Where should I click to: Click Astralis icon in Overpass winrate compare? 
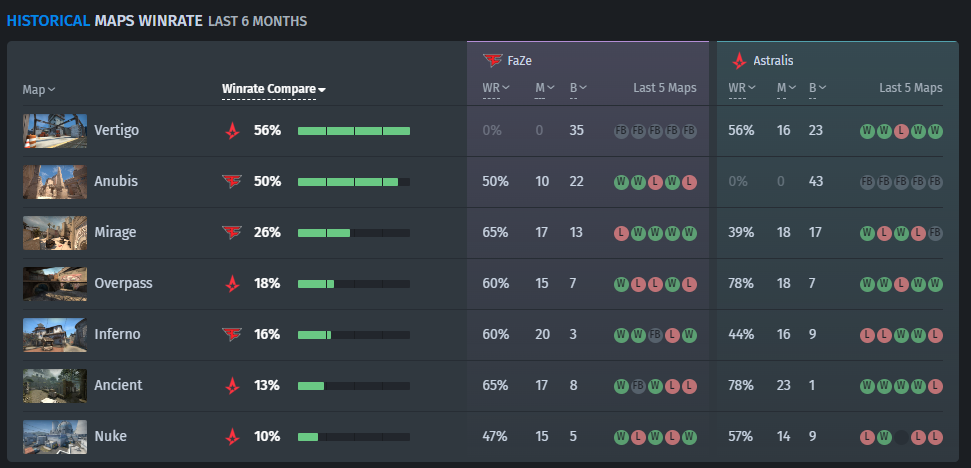coord(232,284)
